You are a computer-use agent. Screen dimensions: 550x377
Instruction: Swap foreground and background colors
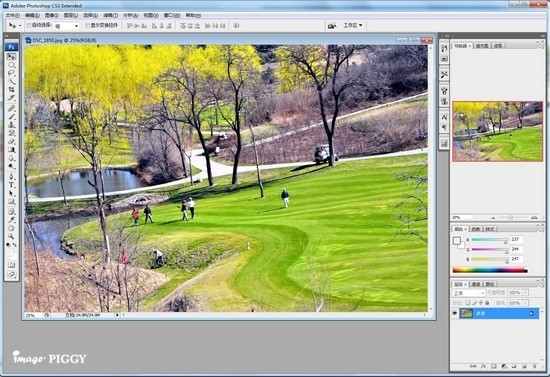click(x=15, y=245)
